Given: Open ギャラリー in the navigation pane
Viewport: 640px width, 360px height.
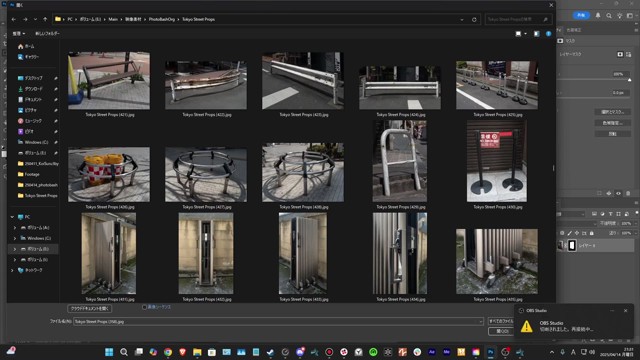Looking at the screenshot, I should coord(29,57).
